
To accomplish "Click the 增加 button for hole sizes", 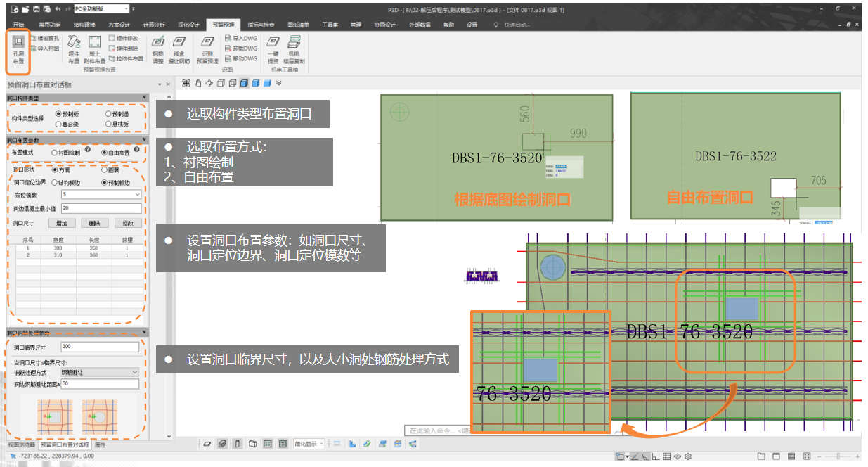I will (x=62, y=223).
